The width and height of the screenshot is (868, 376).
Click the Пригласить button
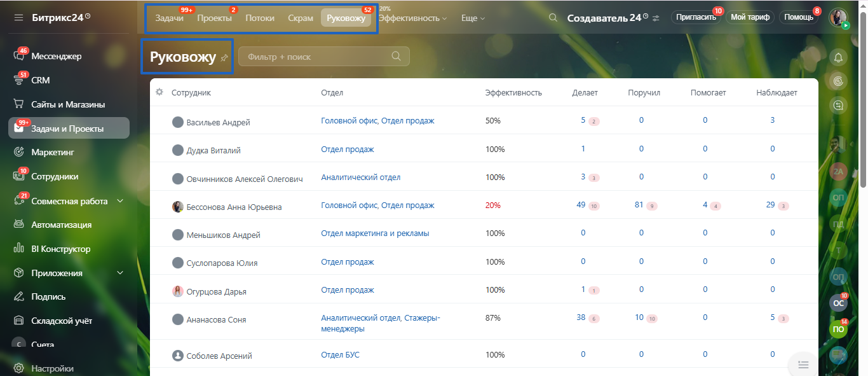[696, 17]
